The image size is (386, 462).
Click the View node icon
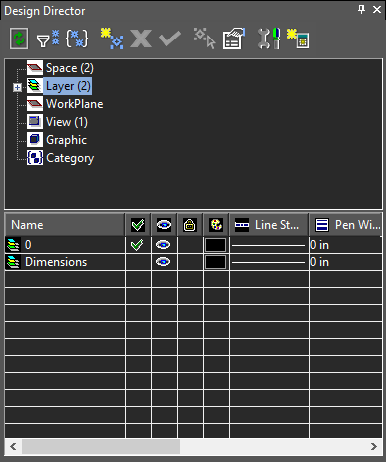[35, 122]
